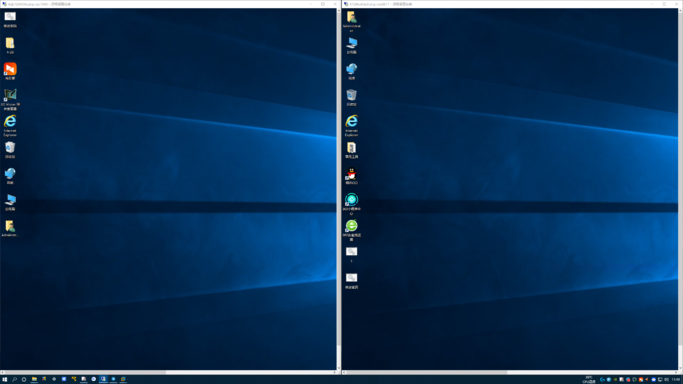The height and width of the screenshot is (384, 683).
Task: Open Internet Explorer on the left remote desktop
Action: [x=10, y=125]
